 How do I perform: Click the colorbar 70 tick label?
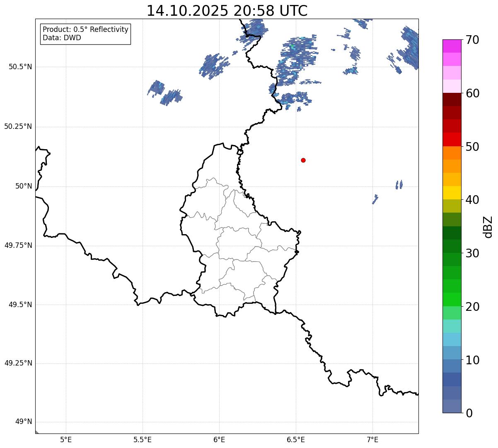(x=472, y=40)
